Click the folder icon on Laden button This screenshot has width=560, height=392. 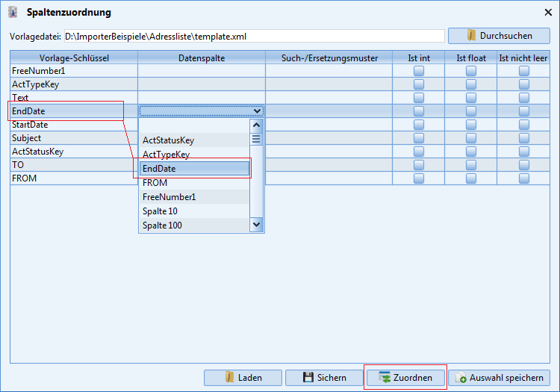[x=229, y=378]
